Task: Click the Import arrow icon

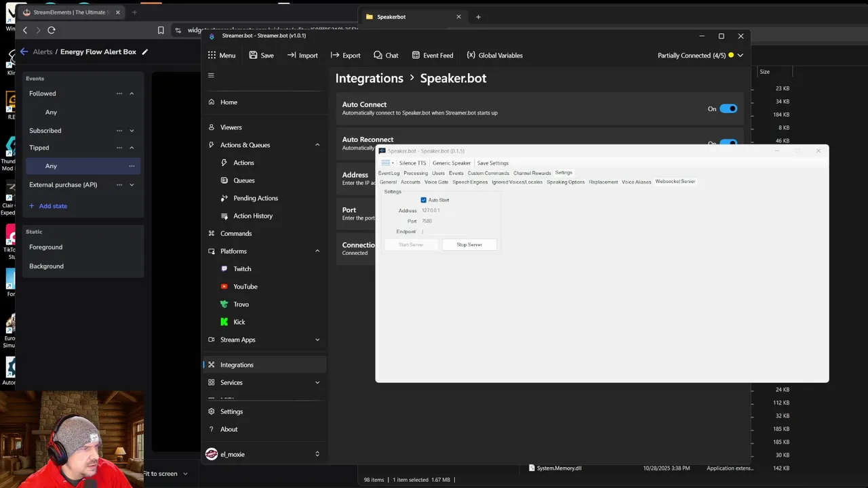Action: pyautogui.click(x=292, y=56)
